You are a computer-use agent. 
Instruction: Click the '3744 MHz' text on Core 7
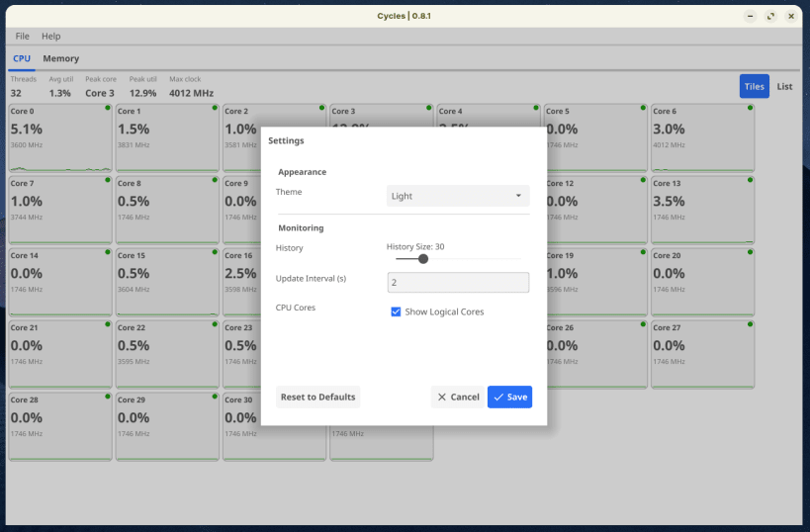27,218
